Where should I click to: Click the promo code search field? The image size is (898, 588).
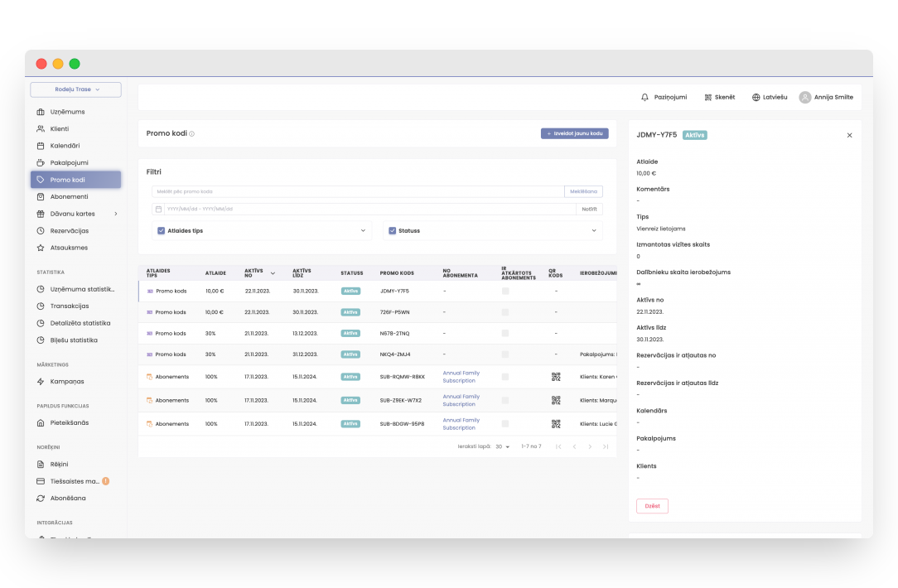(358, 191)
